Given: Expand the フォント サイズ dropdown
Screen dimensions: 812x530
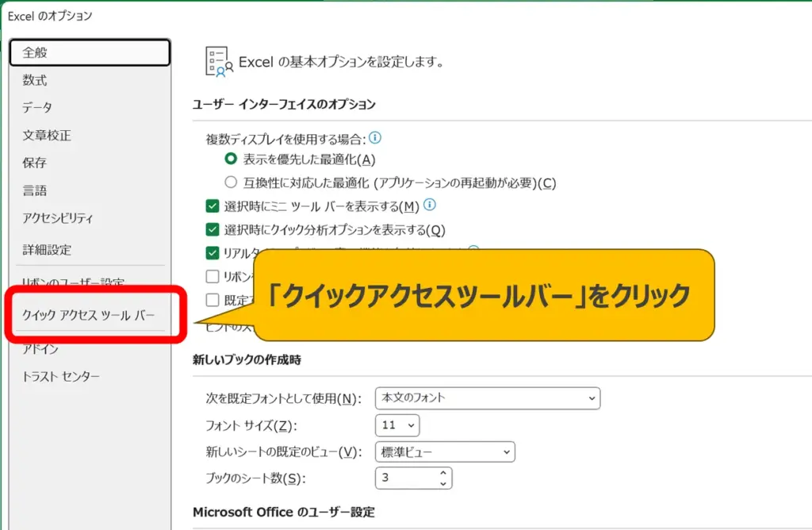Looking at the screenshot, I should pos(396,425).
